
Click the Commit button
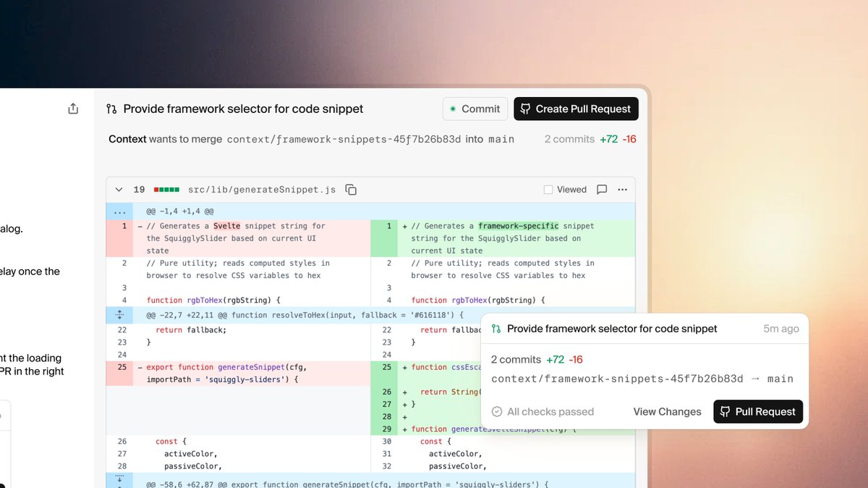coord(475,109)
